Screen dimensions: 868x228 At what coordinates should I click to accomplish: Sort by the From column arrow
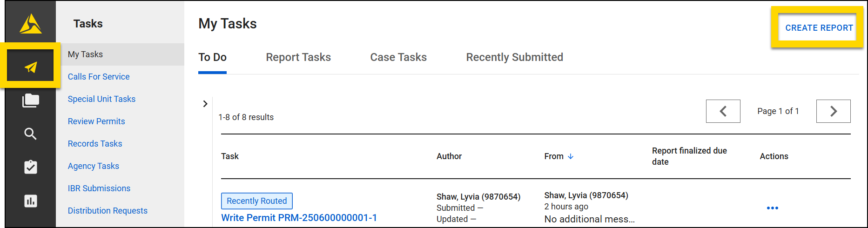tap(571, 156)
